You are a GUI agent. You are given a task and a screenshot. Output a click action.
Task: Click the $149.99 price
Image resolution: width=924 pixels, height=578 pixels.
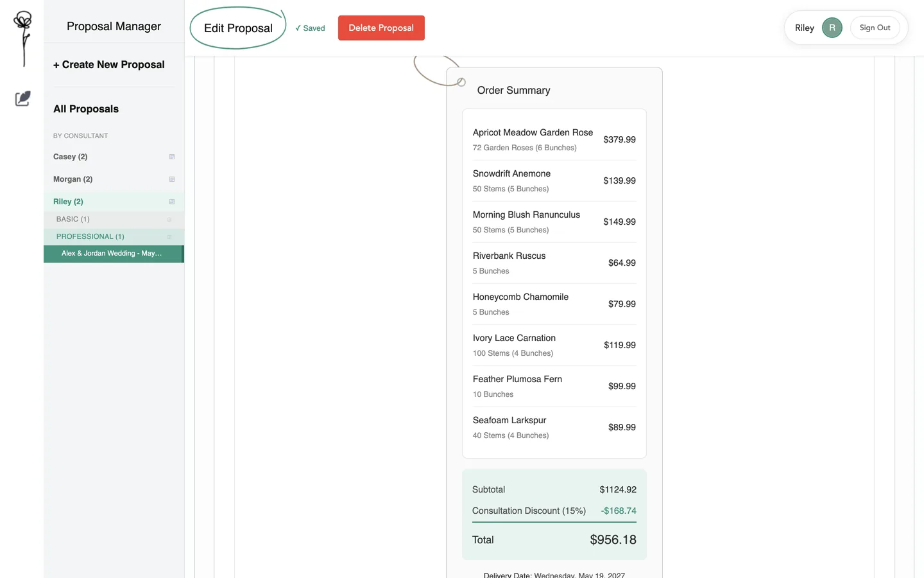pyautogui.click(x=619, y=222)
